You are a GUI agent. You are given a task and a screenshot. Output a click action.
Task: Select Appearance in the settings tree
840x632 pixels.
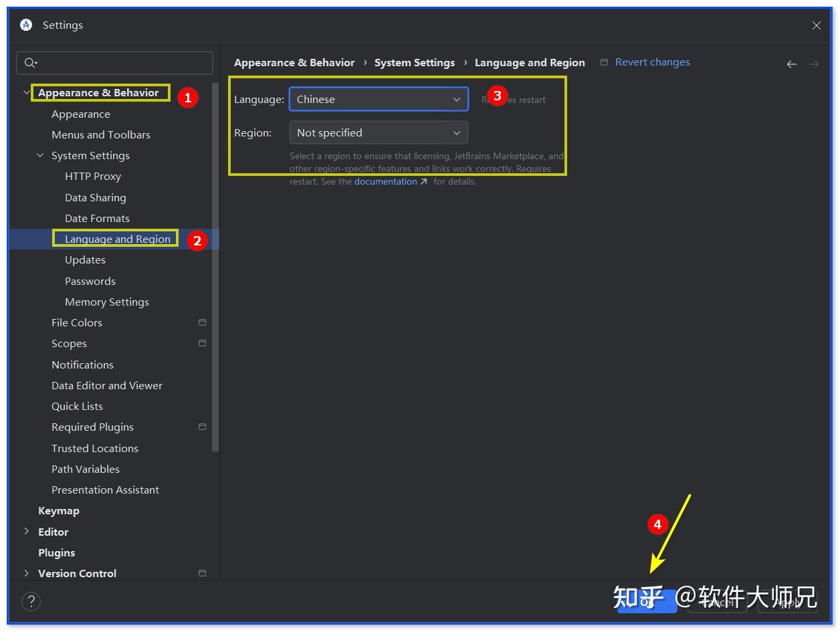81,114
